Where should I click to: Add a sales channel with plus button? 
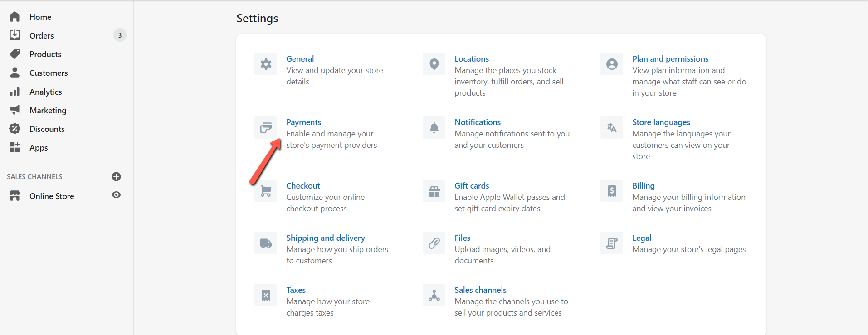tap(116, 176)
